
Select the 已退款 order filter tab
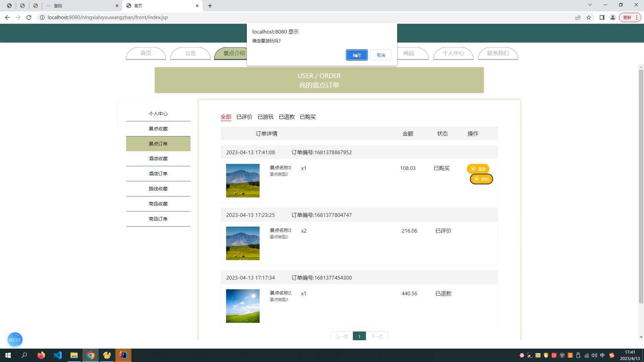click(286, 117)
